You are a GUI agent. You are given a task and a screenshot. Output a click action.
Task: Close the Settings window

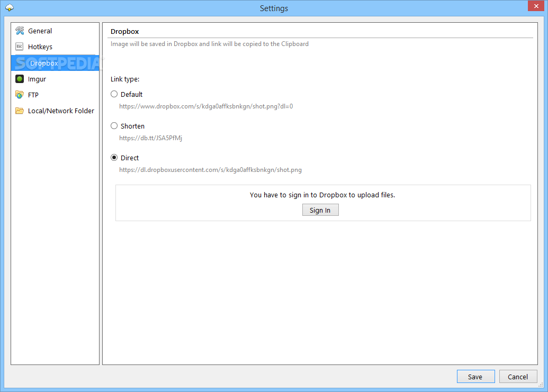point(536,6)
